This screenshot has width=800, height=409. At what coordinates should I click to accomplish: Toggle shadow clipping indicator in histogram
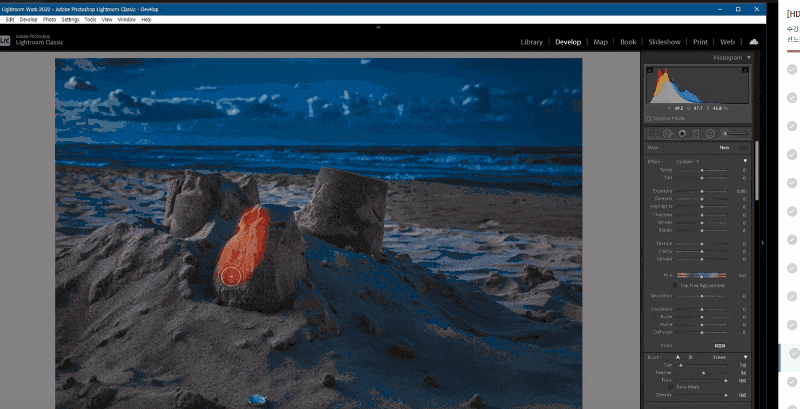tap(649, 70)
